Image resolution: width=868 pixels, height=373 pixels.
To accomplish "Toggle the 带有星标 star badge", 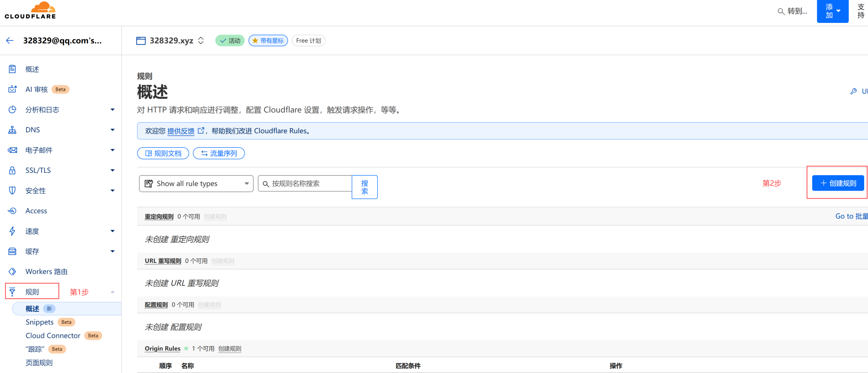I will click(x=268, y=41).
